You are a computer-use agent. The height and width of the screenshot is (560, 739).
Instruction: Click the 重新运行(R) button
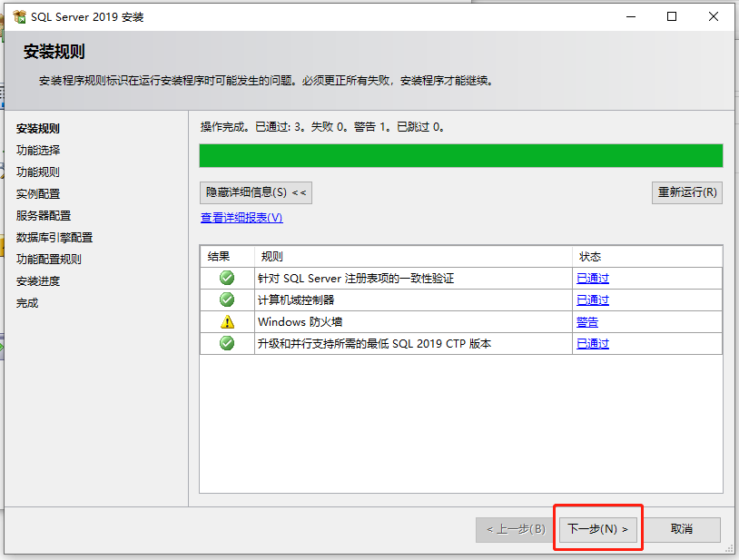point(687,192)
